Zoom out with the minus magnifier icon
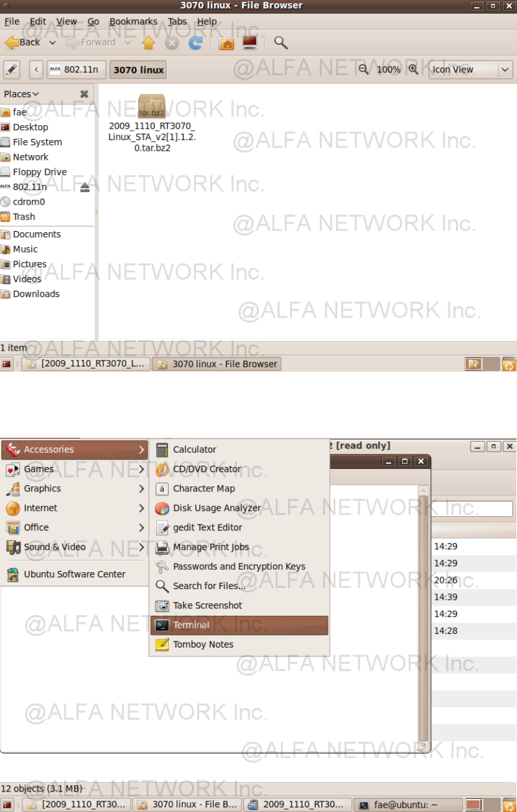Viewport: 517px width, 812px height. point(364,69)
